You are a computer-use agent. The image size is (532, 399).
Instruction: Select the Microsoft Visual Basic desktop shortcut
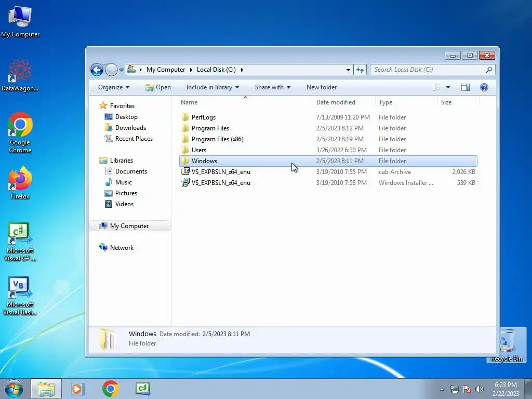pos(20,296)
